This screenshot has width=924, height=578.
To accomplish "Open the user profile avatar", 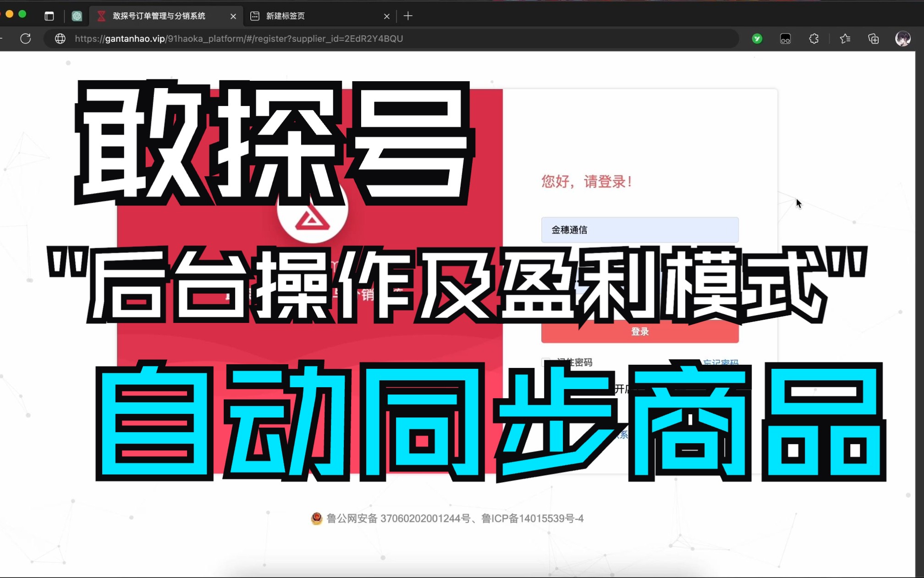I will (903, 39).
